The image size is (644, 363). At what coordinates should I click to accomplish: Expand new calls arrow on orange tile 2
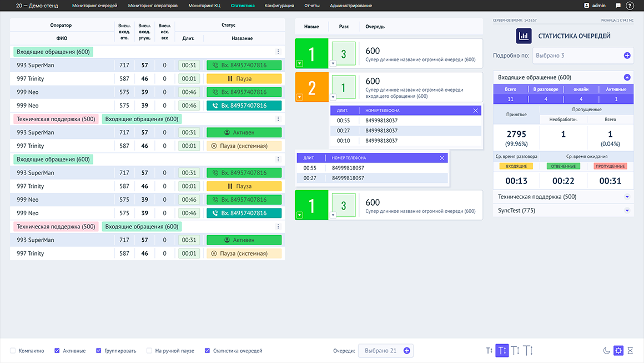[x=300, y=97]
